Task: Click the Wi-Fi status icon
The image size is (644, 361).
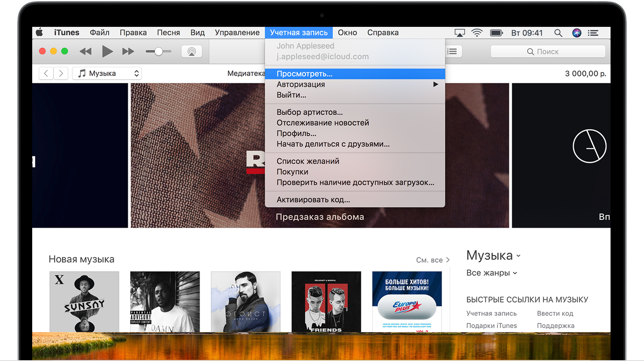Action: (477, 33)
